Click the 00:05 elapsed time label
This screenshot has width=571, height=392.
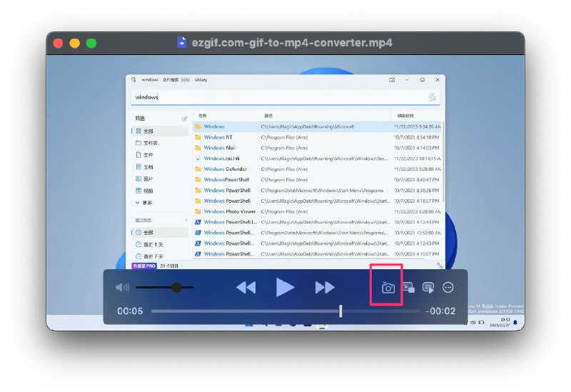[130, 311]
